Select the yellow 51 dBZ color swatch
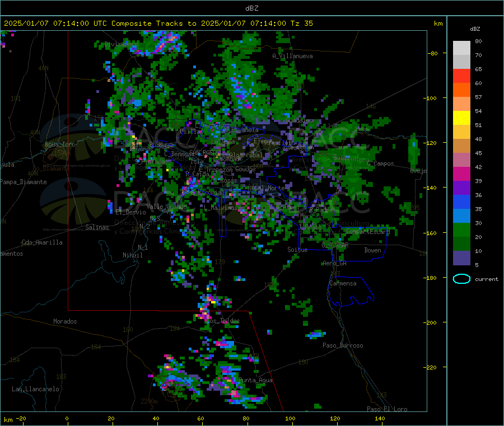 point(461,118)
